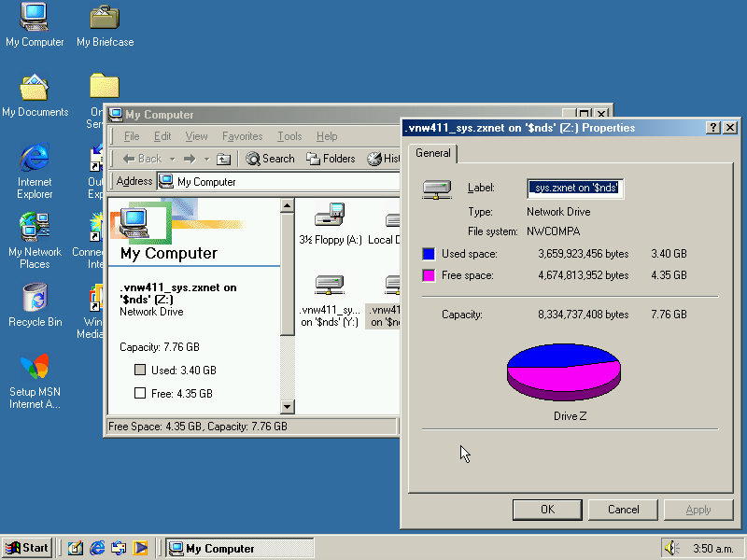This screenshot has width=747, height=560.
Task: Click the '8,334,737,408 bytes' capacity value
Action: [x=583, y=315]
